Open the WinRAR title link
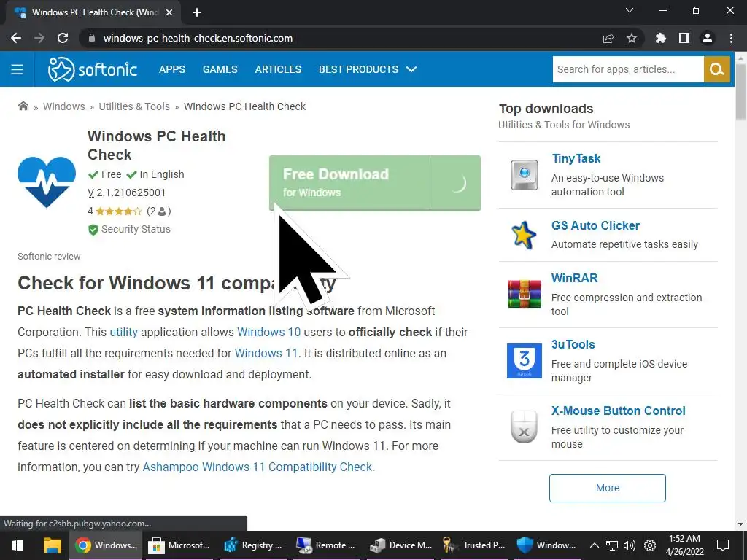Screen dimensions: 747x560 (574, 278)
